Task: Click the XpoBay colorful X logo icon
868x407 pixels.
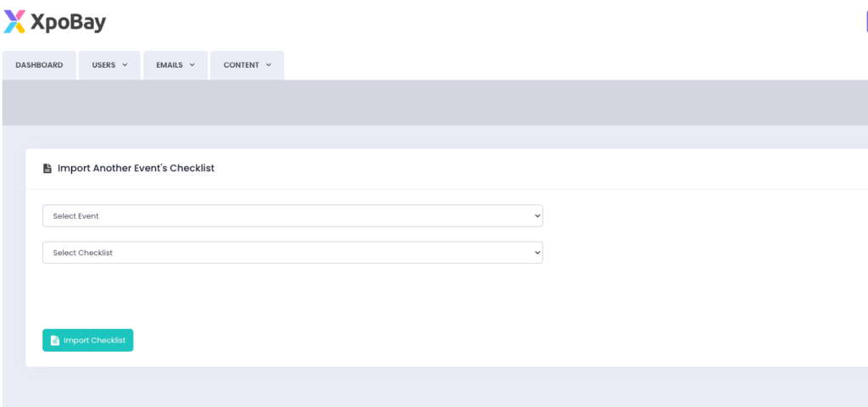Action: (x=14, y=22)
